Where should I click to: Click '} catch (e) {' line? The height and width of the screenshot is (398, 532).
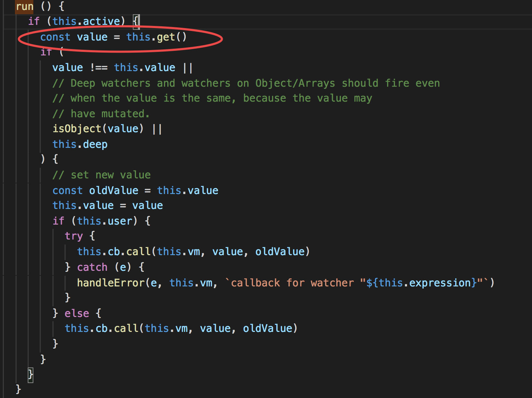pyautogui.click(x=104, y=267)
